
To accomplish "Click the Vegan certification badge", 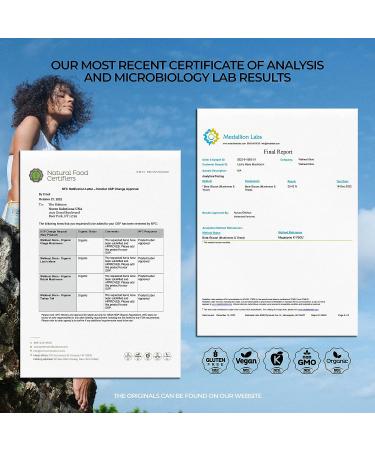I will 246,361.
